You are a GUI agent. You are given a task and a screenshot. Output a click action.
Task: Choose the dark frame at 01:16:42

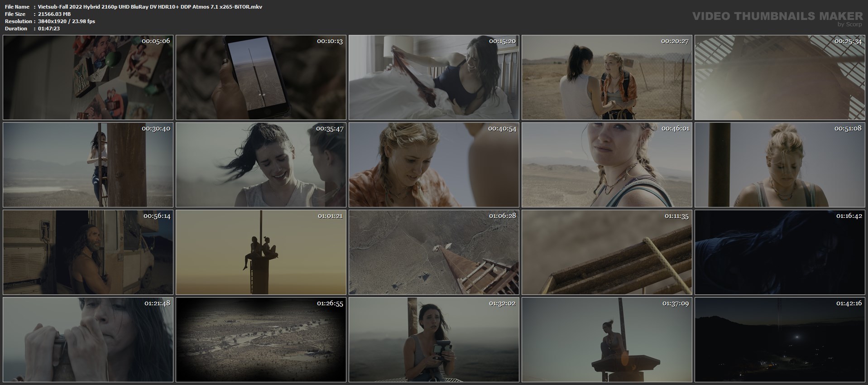780,252
